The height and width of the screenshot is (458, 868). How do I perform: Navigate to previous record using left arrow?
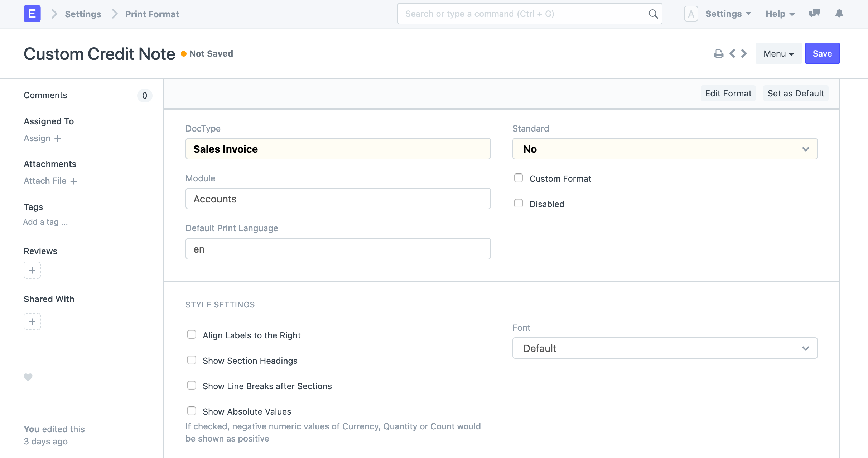point(733,53)
